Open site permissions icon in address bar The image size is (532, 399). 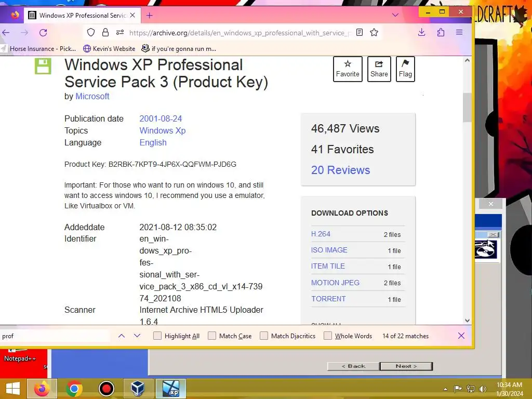120,33
